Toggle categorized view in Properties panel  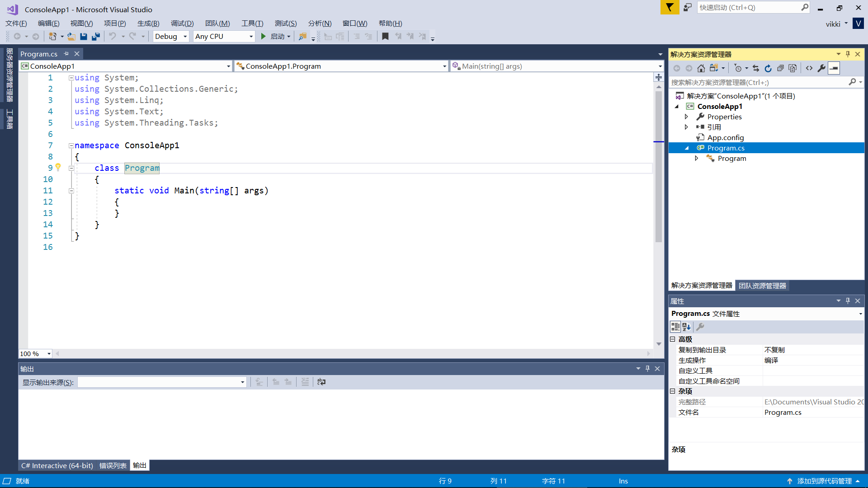[675, 327]
